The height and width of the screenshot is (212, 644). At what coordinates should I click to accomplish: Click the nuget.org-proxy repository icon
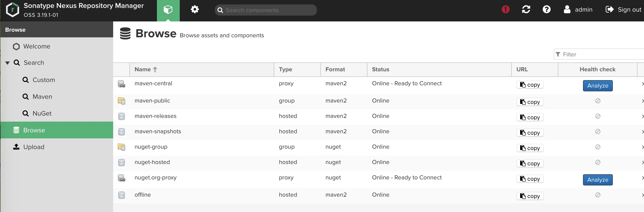[122, 178]
